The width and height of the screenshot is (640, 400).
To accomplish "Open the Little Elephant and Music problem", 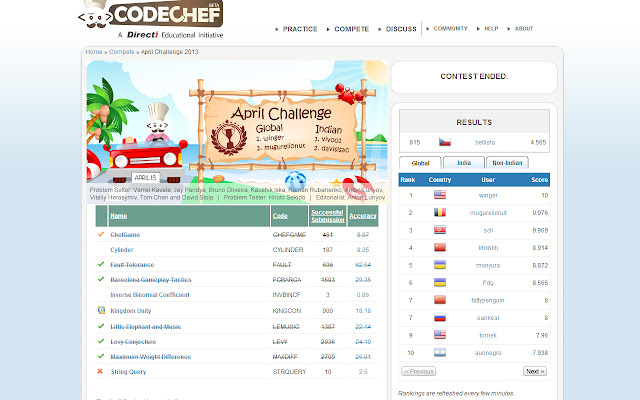I will click(x=145, y=327).
